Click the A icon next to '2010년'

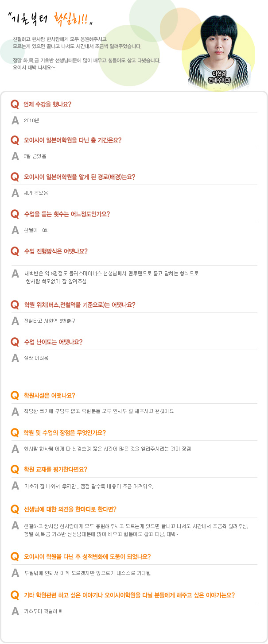(15, 120)
